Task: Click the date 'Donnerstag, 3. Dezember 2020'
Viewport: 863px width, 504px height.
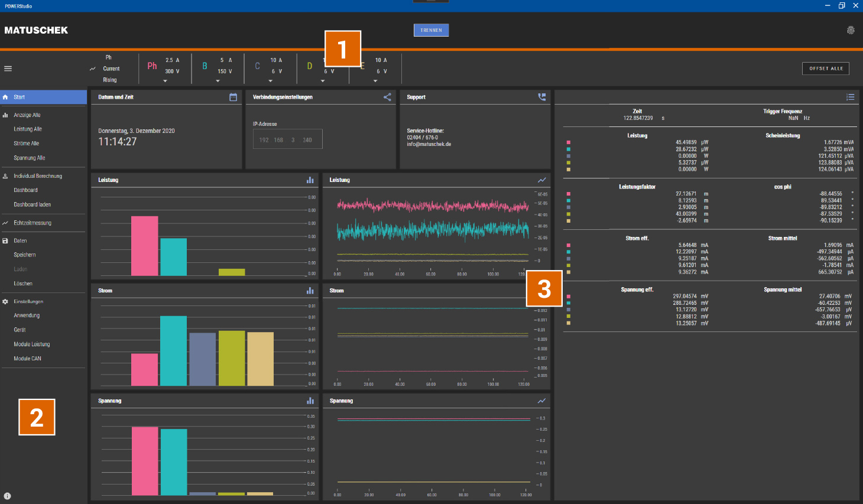Action: 137,131
